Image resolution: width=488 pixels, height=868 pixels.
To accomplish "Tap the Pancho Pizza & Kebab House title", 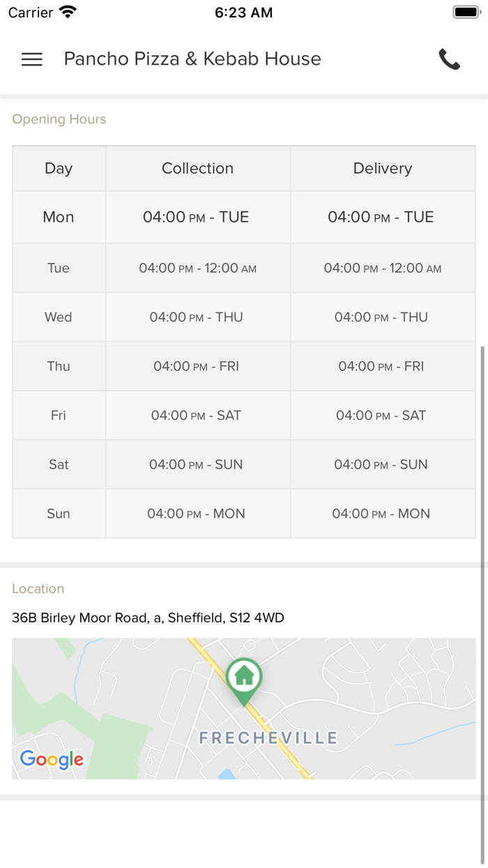I will pyautogui.click(x=192, y=59).
